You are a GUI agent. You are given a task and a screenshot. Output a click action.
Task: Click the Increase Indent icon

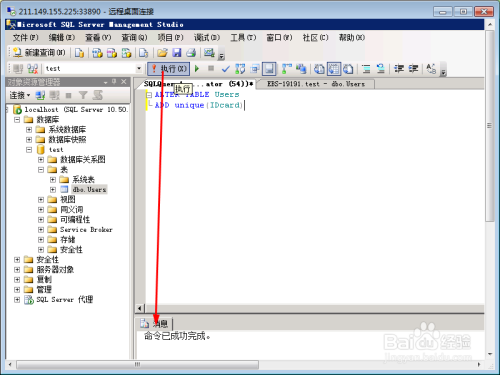tap(413, 69)
